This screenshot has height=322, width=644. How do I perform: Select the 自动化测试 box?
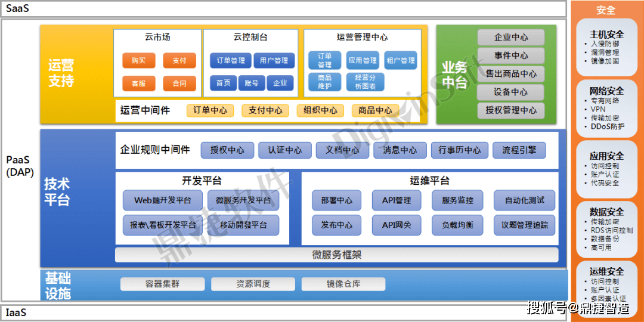pos(525,200)
